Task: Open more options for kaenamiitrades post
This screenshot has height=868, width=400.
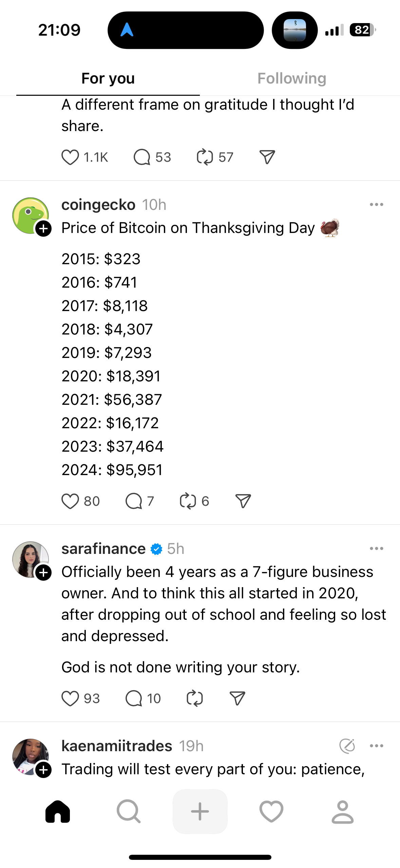Action: [377, 746]
